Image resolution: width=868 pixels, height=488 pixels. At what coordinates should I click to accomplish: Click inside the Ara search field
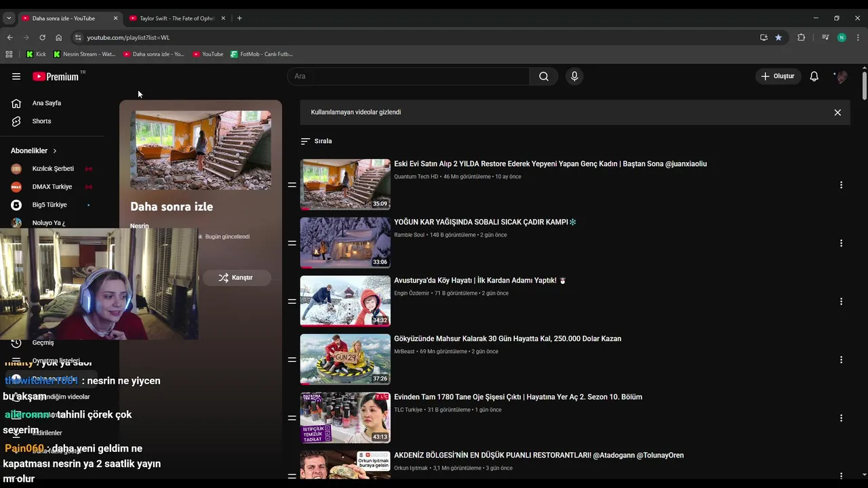click(x=408, y=77)
